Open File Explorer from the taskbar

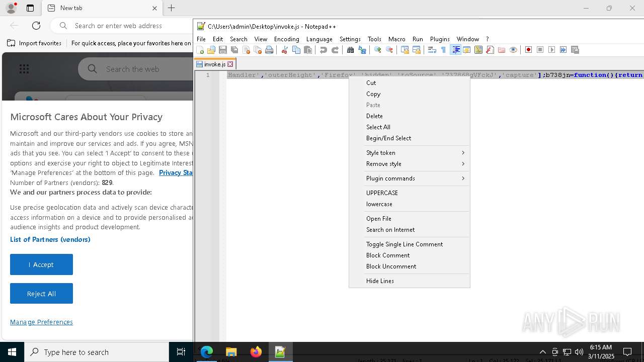231,352
